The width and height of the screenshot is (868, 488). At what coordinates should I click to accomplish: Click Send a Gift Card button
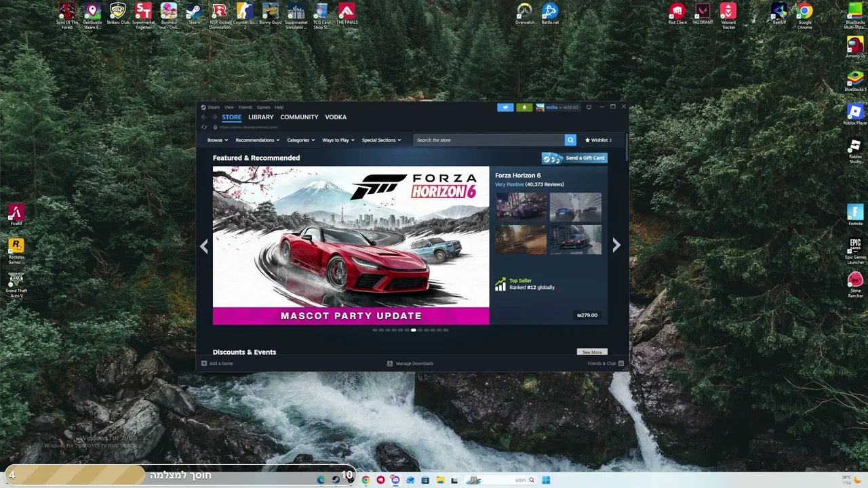(x=574, y=158)
